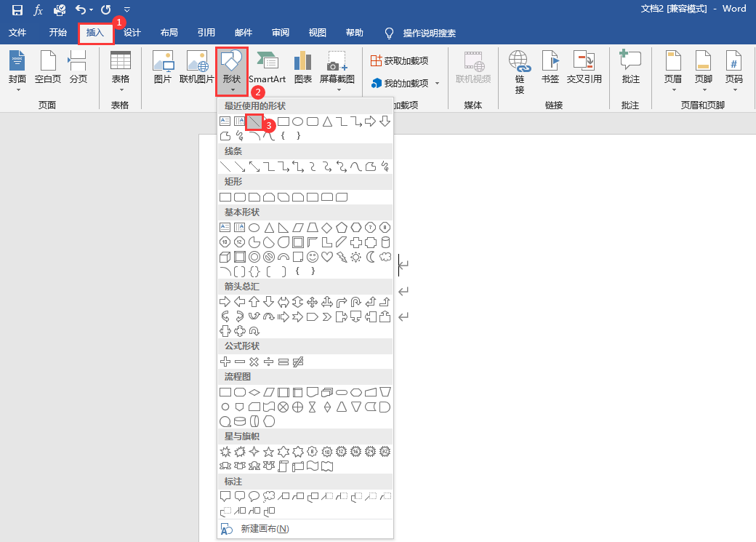Open the 表格 table dropdown

click(x=121, y=73)
